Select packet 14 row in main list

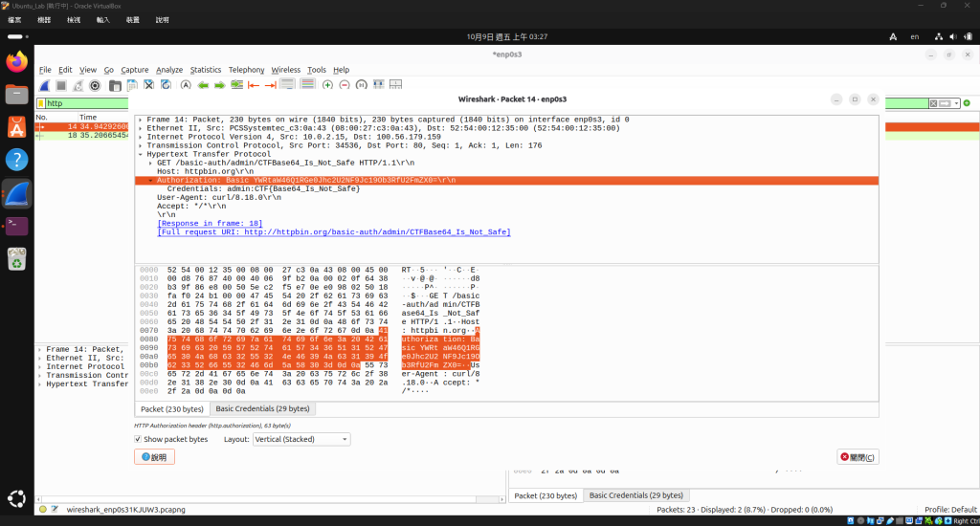82,127
